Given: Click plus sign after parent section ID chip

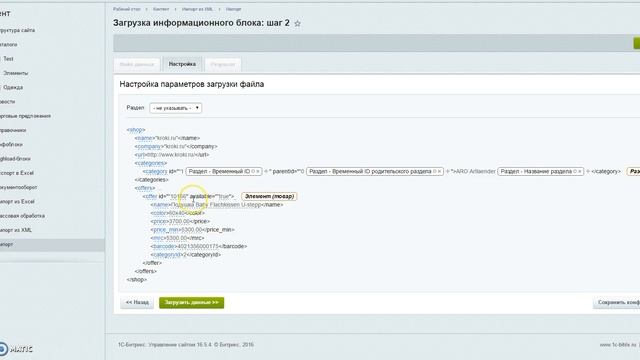Looking at the screenshot, I should click(x=447, y=171).
